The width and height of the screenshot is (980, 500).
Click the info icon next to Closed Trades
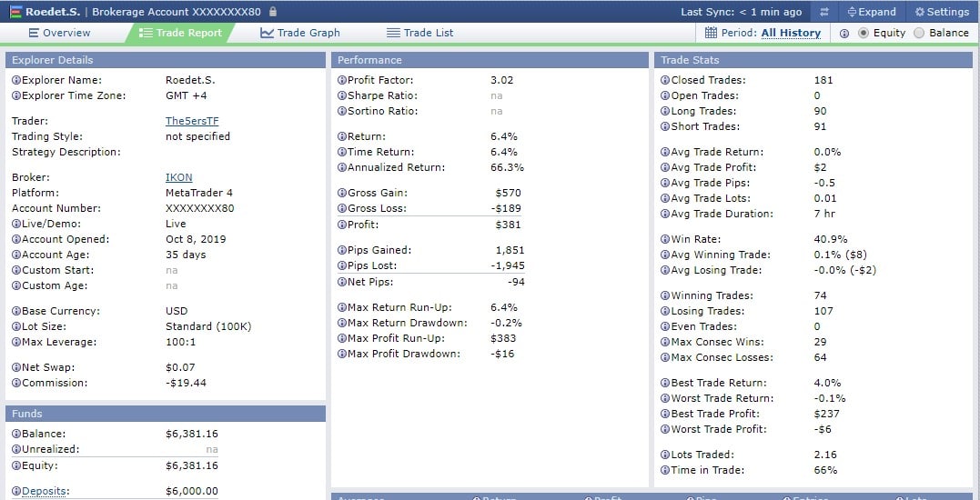(x=664, y=80)
